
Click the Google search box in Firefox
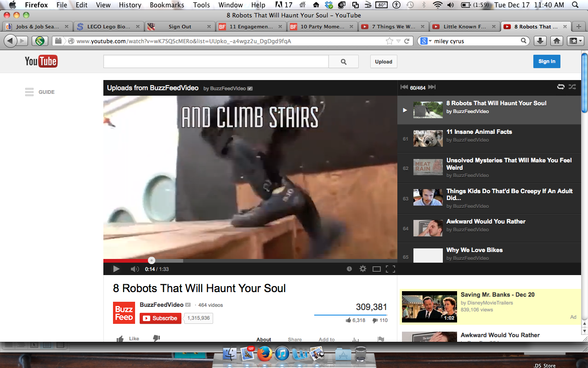coord(473,41)
